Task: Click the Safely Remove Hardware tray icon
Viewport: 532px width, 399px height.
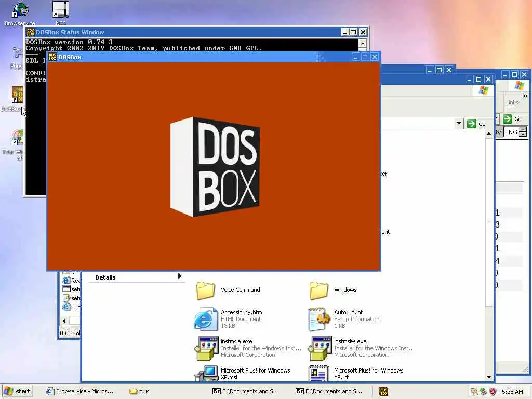Action: click(484, 392)
